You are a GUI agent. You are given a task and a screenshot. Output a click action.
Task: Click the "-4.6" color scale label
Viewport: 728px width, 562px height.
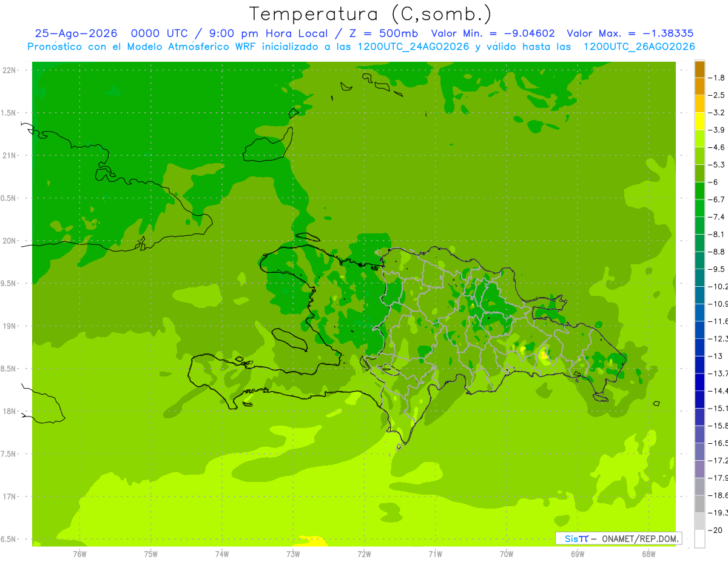click(716, 147)
